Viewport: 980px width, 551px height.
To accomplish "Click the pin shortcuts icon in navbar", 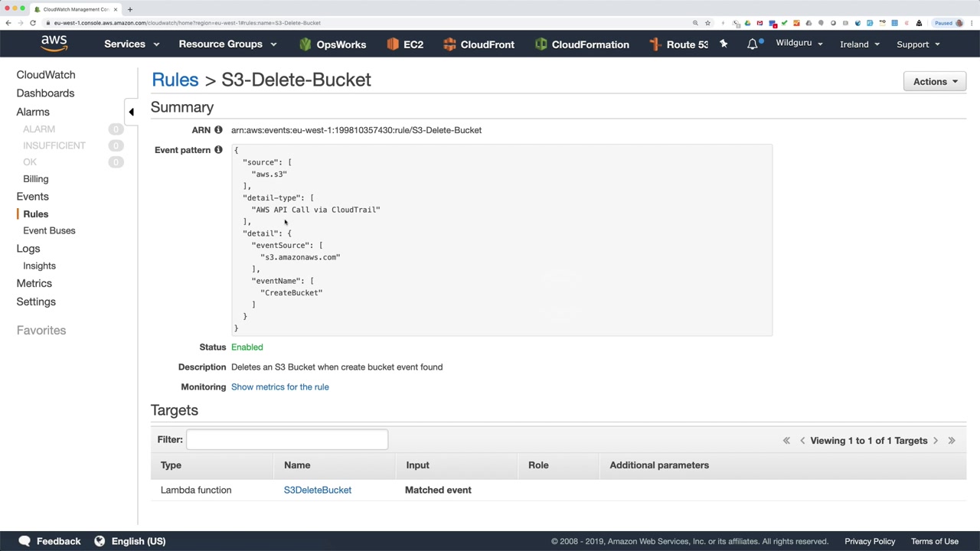I will coord(724,44).
